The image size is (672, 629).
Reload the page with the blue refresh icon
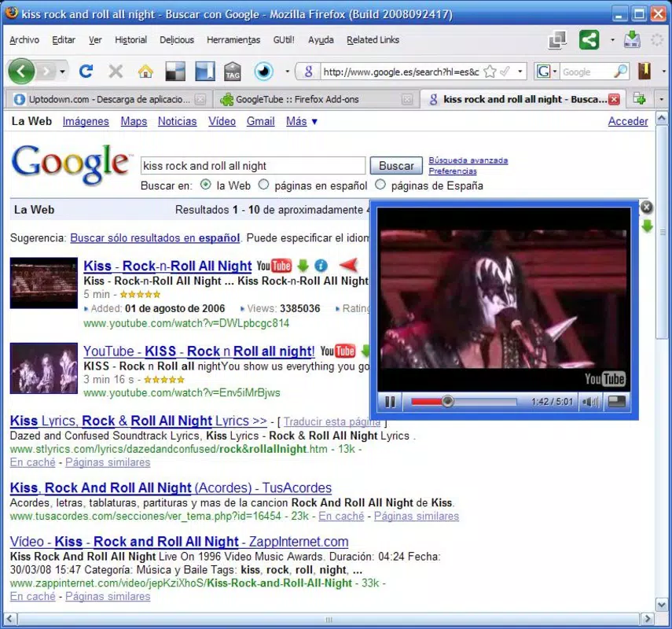[86, 72]
